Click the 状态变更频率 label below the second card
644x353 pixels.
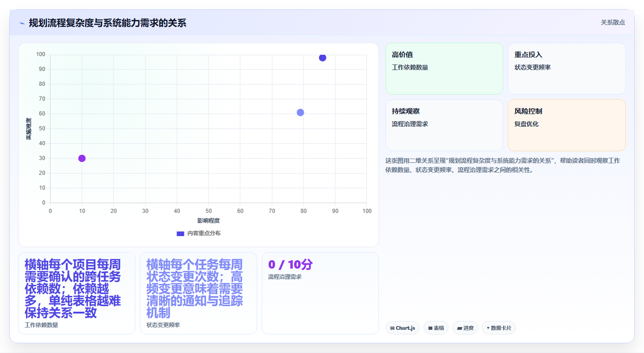(x=163, y=325)
